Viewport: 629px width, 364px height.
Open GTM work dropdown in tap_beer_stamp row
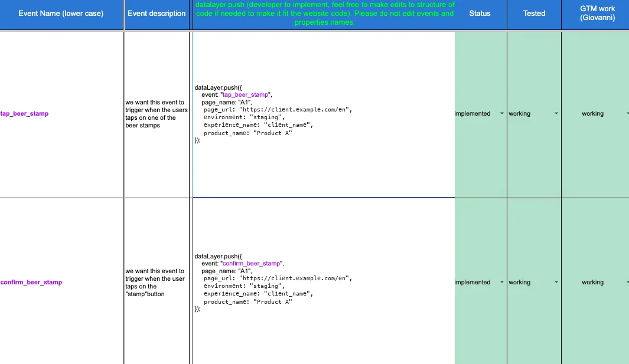627,113
